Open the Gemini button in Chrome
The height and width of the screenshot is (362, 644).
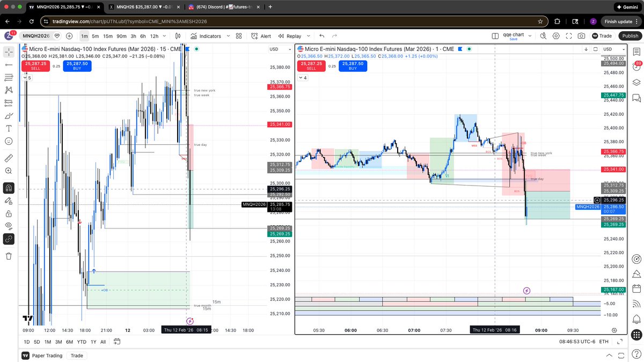[626, 7]
